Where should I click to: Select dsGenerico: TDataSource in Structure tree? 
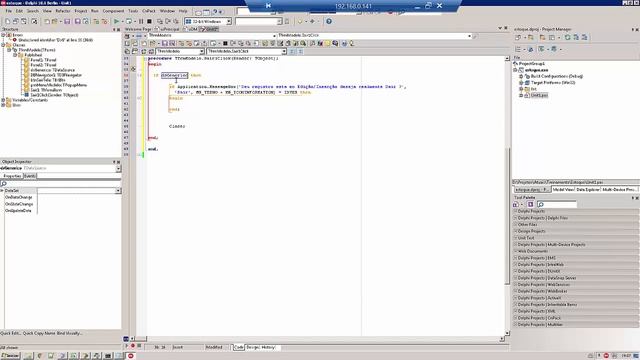pyautogui.click(x=53, y=70)
